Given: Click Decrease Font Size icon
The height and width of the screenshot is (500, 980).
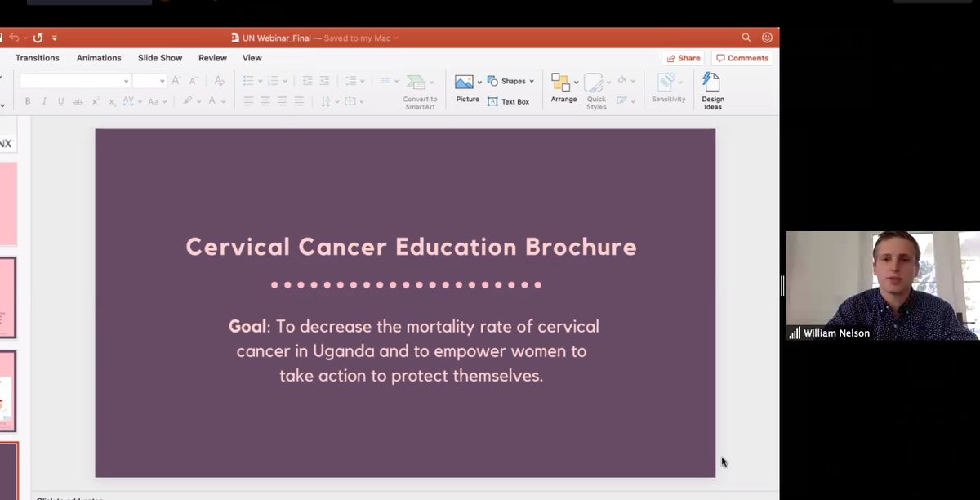Looking at the screenshot, I should click(x=194, y=81).
